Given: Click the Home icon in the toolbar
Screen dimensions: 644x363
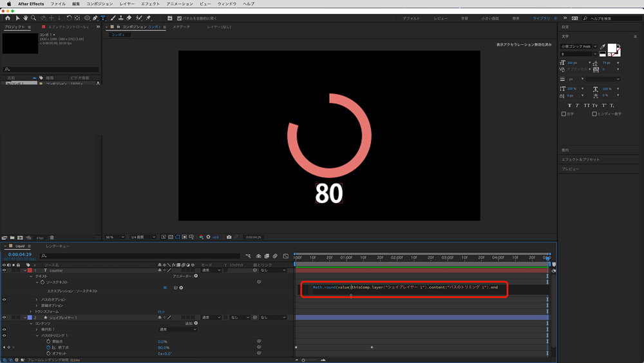Looking at the screenshot, I should (x=7, y=18).
